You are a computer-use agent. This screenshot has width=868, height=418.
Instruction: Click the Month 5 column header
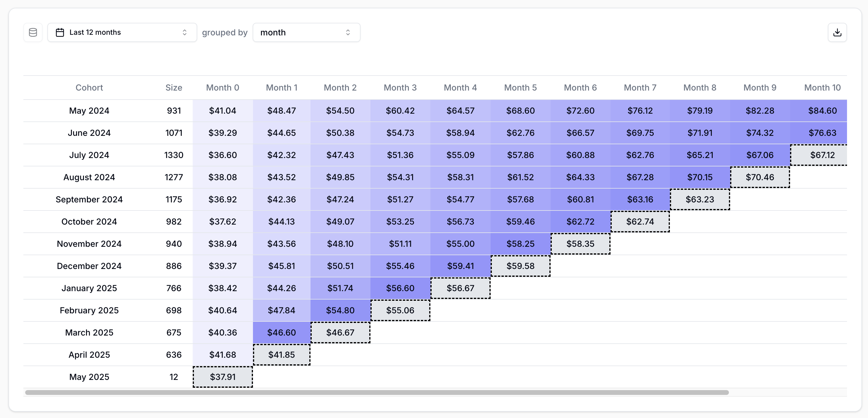[x=520, y=88]
